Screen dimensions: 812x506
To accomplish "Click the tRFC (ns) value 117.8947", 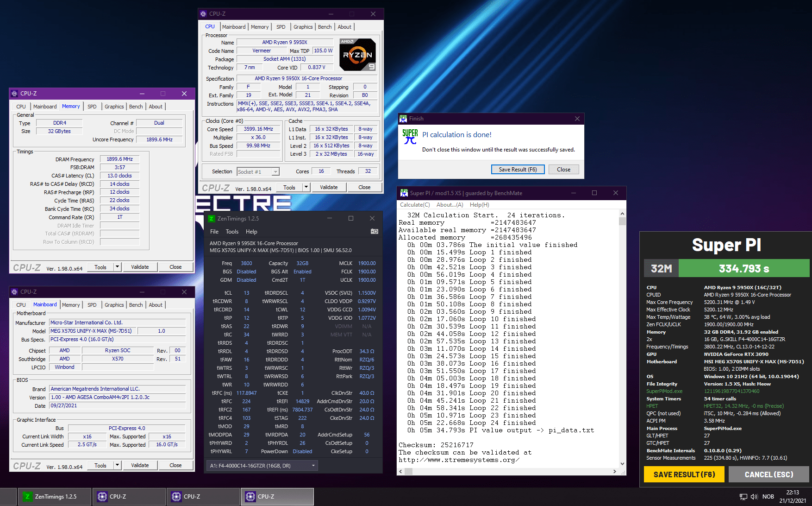I will point(246,393).
